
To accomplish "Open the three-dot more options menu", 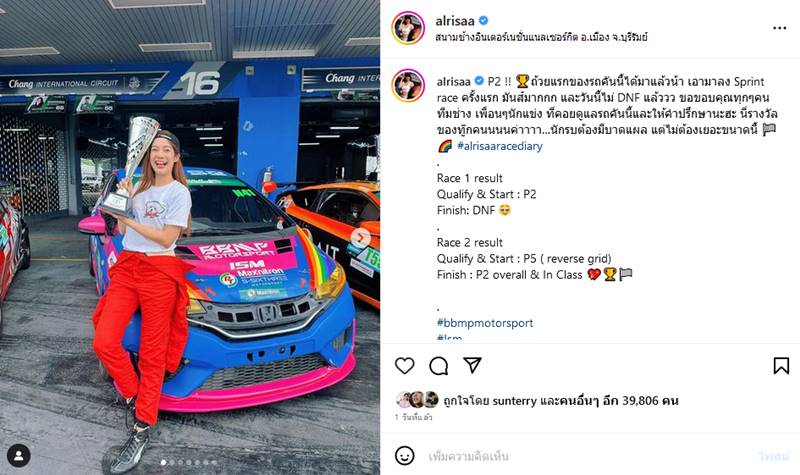I will pyautogui.click(x=779, y=28).
